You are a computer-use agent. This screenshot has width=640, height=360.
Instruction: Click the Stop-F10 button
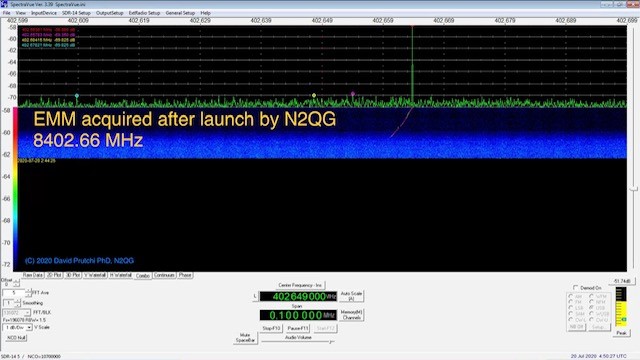click(x=271, y=328)
